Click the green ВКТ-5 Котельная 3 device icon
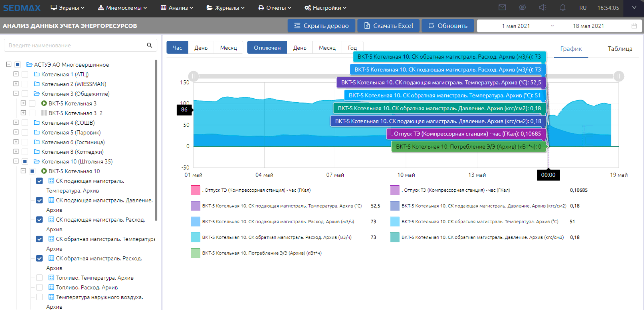The height and width of the screenshot is (310, 644). pyautogui.click(x=44, y=103)
